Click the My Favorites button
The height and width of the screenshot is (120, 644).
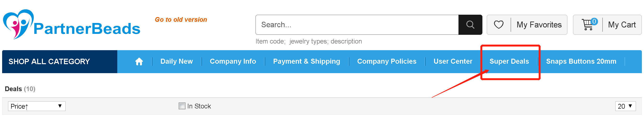tap(527, 25)
